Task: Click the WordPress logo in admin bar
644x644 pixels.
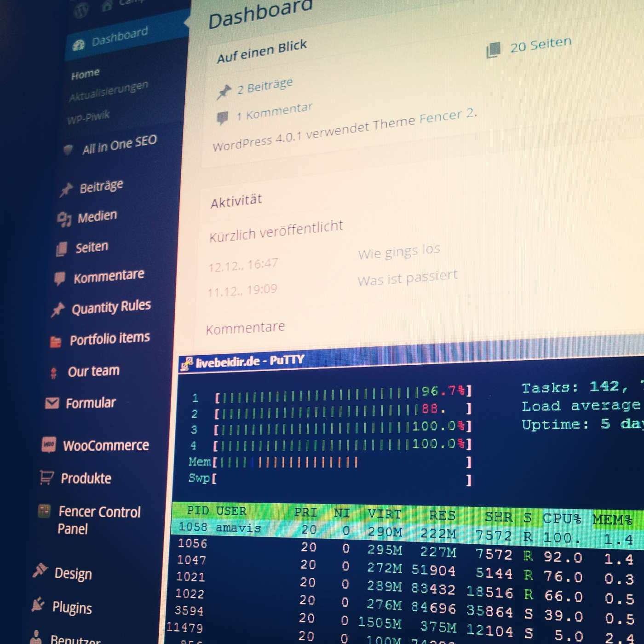Action: (x=81, y=10)
